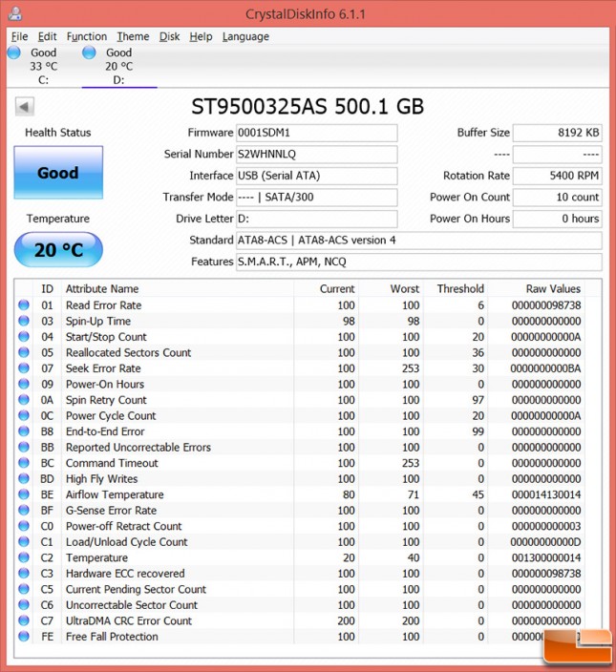Click status orb for C2 Temperature row
616x672 pixels.
click(x=24, y=557)
